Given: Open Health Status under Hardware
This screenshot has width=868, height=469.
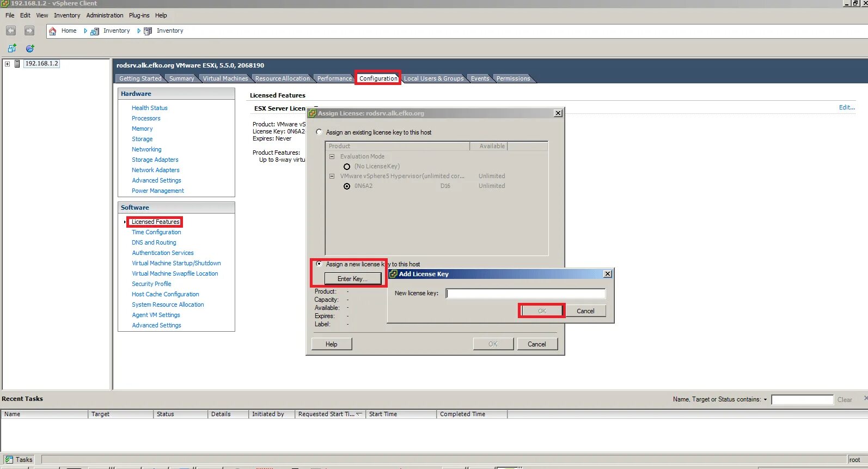Looking at the screenshot, I should click(149, 108).
